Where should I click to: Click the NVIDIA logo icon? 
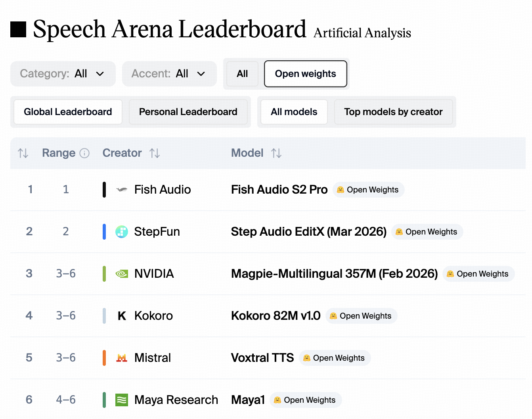tap(122, 274)
